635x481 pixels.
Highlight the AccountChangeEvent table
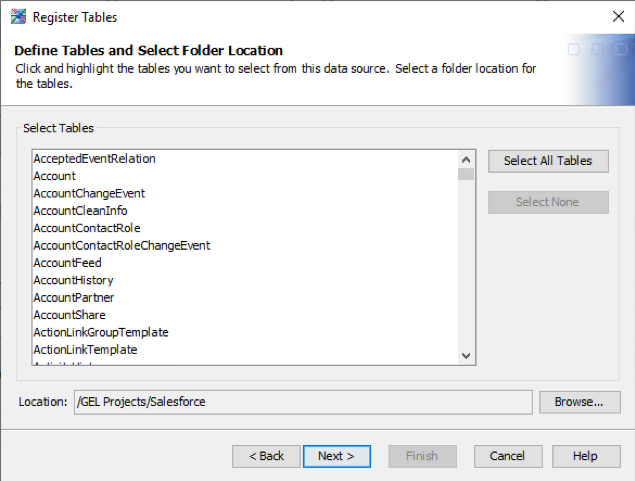pos(89,193)
